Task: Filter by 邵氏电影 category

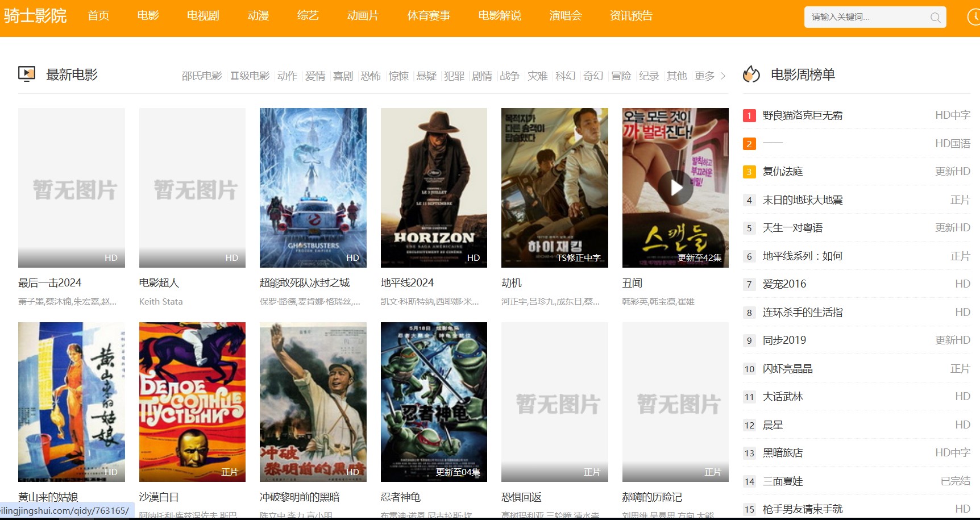Action: pos(202,76)
